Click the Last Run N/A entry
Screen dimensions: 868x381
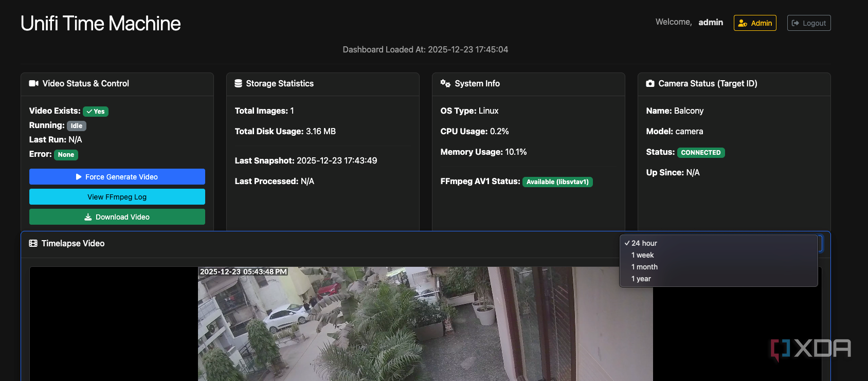click(56, 139)
